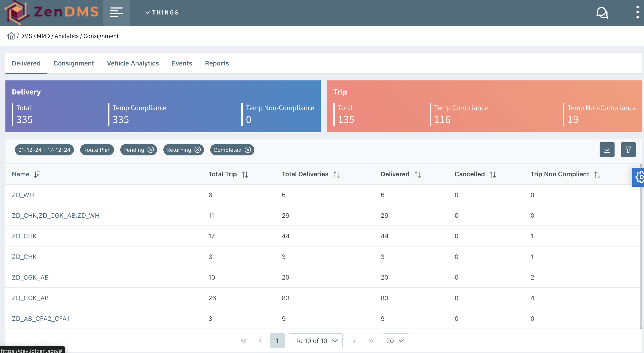
Task: Open the Reports tab
Action: pyautogui.click(x=217, y=63)
